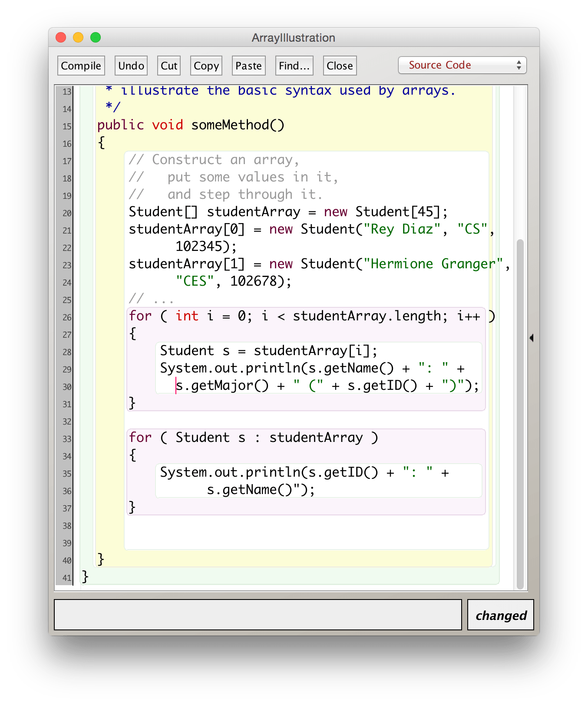Click 'System.out.println' on line 35
This screenshot has width=588, height=705.
point(230,472)
